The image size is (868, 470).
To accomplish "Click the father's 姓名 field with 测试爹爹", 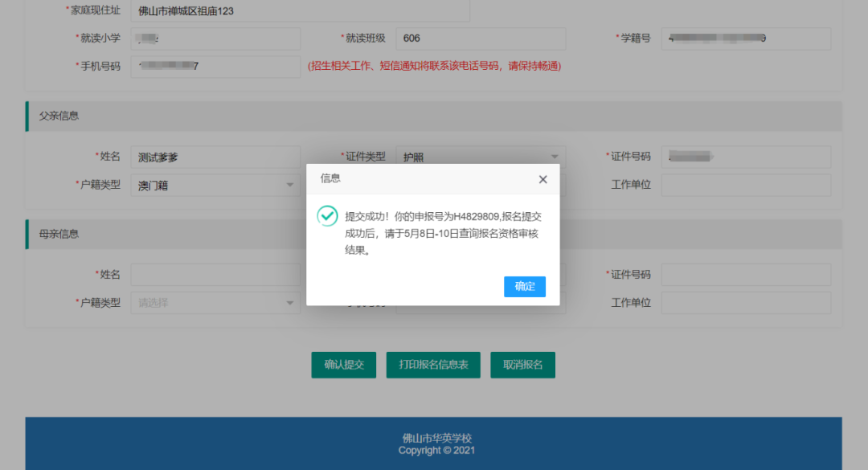I will (215, 157).
